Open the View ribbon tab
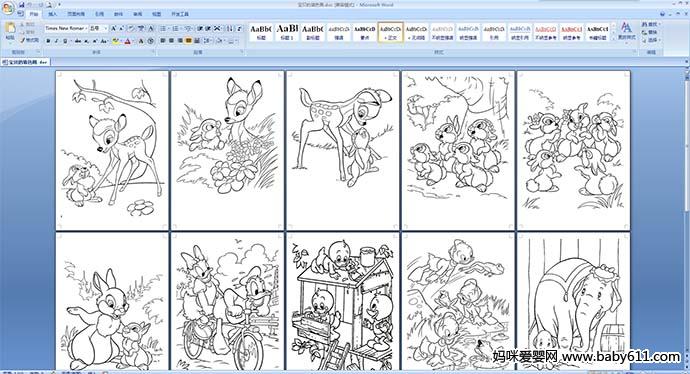Screen dimensions: 690x374 coord(157,14)
